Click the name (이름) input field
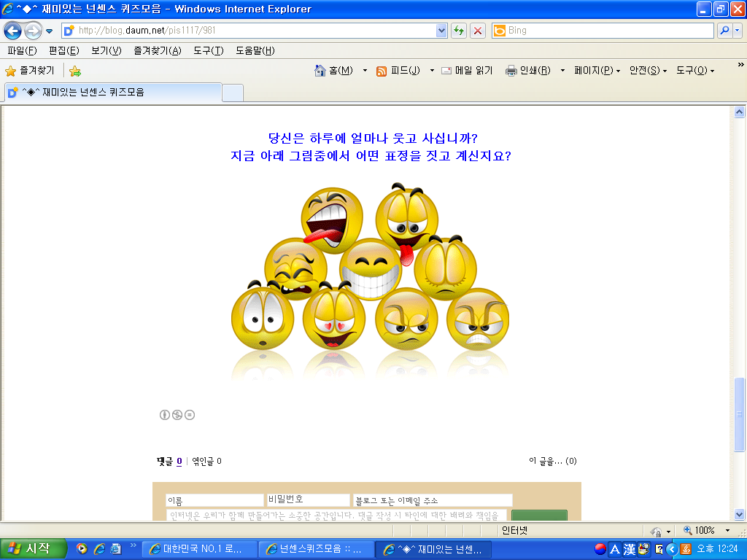Image resolution: width=747 pixels, height=560 pixels. point(214,501)
